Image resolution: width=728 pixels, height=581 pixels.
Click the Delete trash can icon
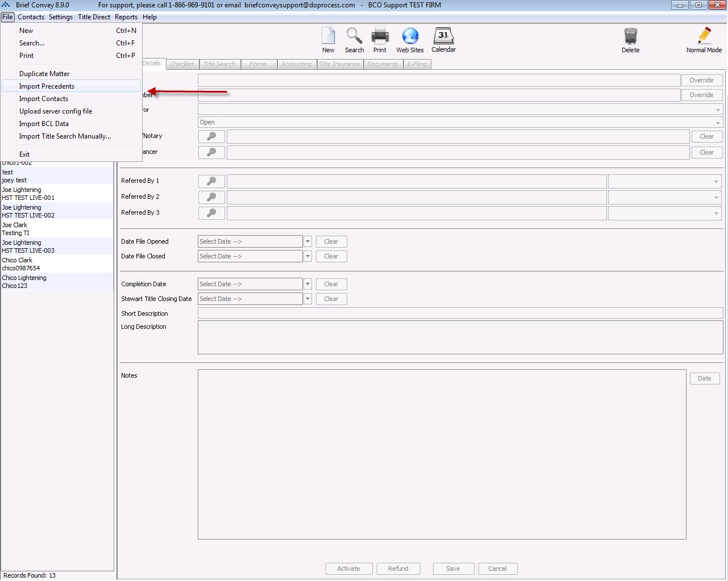[x=630, y=36]
